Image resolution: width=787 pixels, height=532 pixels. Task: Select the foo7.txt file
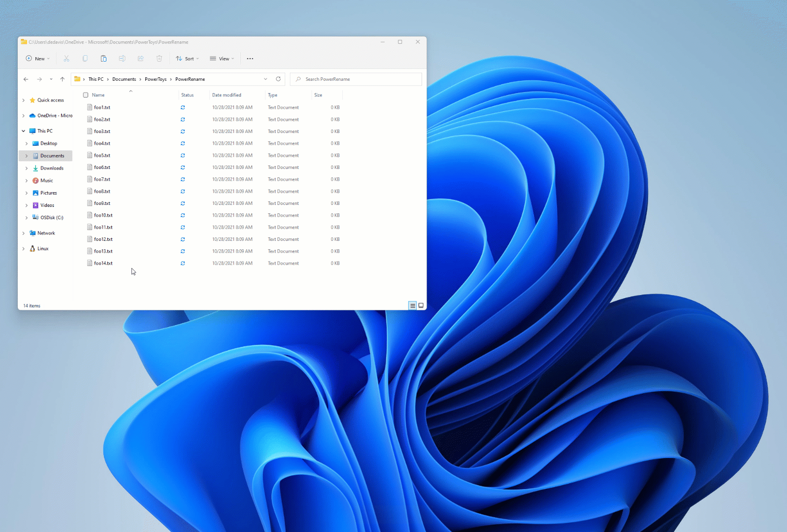pyautogui.click(x=102, y=179)
